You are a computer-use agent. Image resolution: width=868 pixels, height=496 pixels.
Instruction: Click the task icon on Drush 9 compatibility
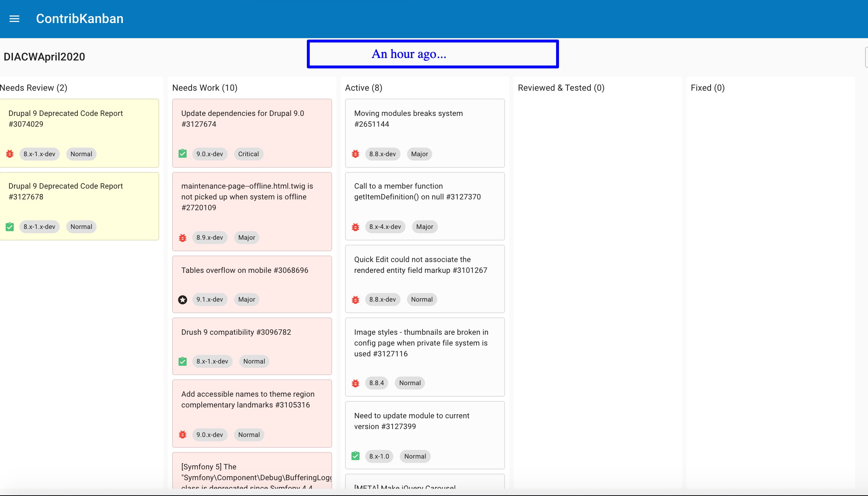183,361
